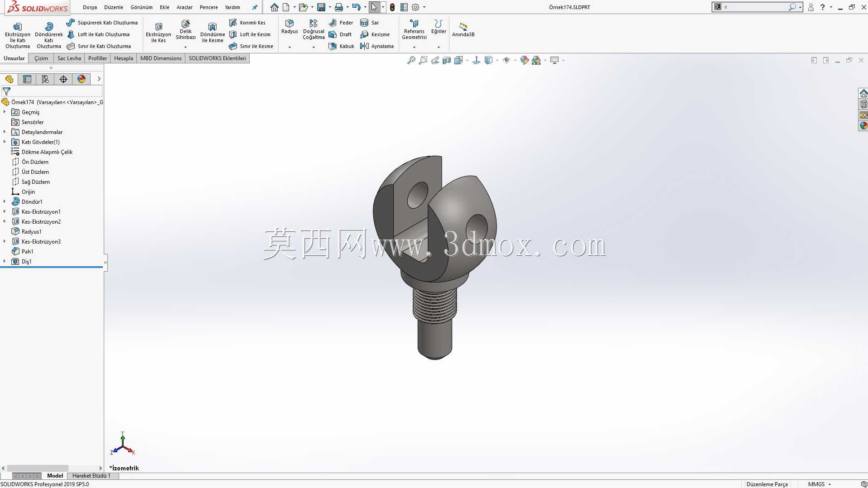This screenshot has width=868, height=488.
Task: Open Referans Geometrisi tool
Action: (414, 29)
